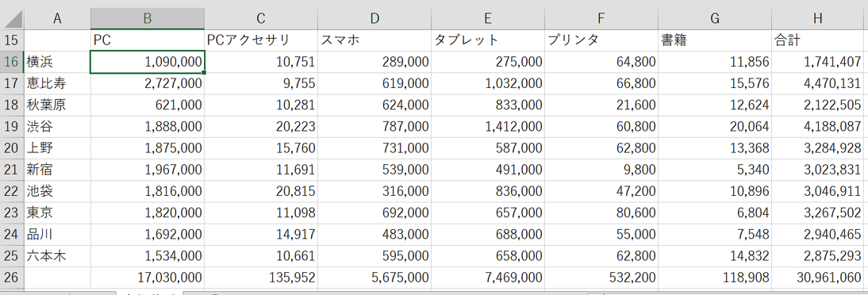
Task: Click cell with value 20,223
Action: (261, 126)
